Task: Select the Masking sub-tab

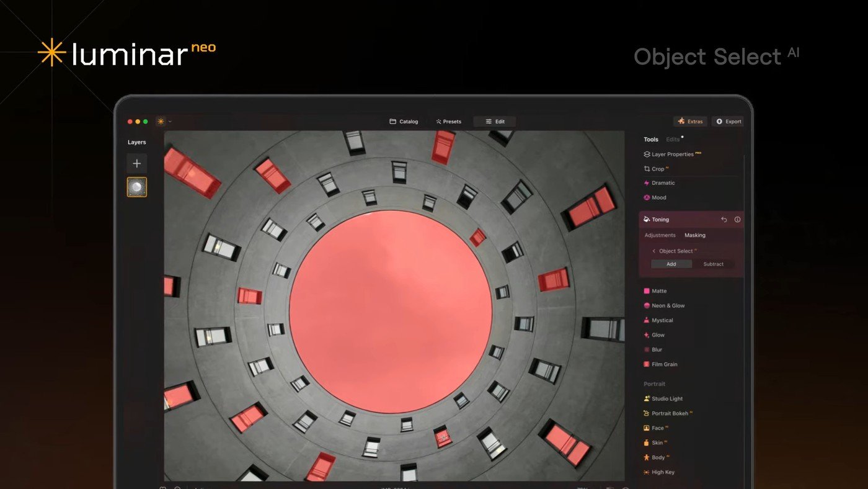Action: [x=695, y=235]
